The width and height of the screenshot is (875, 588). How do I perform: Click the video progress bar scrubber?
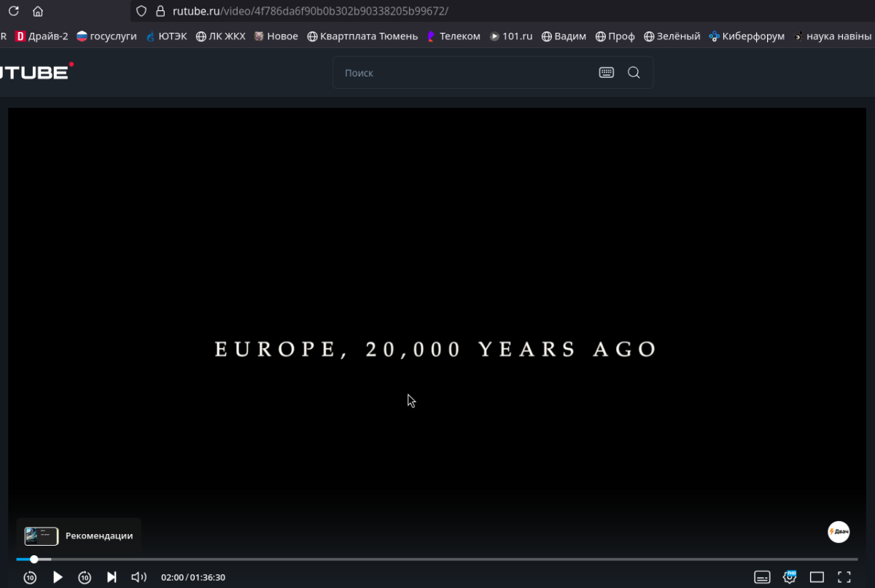tap(34, 559)
